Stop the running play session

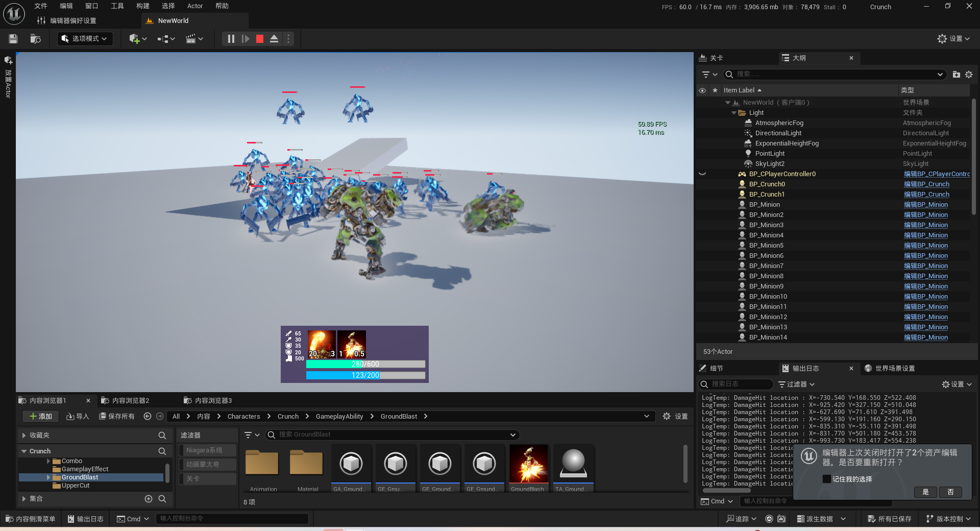point(260,39)
